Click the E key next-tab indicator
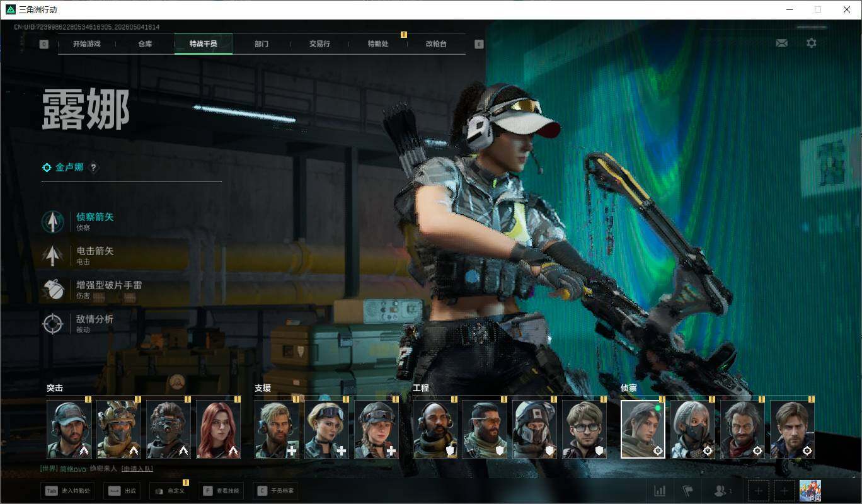Image resolution: width=862 pixels, height=504 pixels. click(479, 44)
